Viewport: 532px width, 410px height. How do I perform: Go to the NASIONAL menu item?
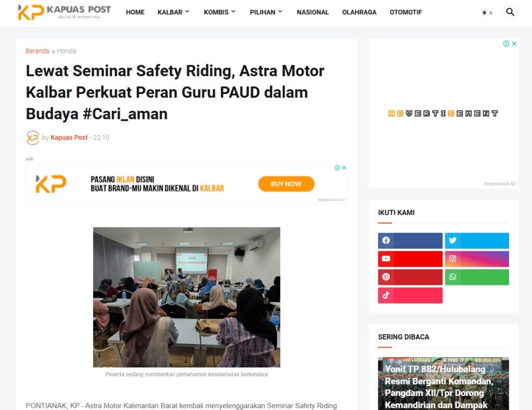pyautogui.click(x=312, y=12)
